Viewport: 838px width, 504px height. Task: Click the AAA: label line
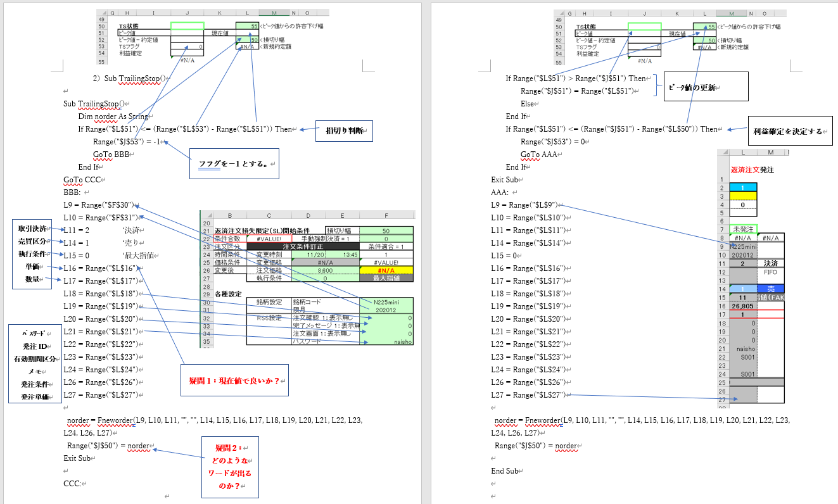500,192
